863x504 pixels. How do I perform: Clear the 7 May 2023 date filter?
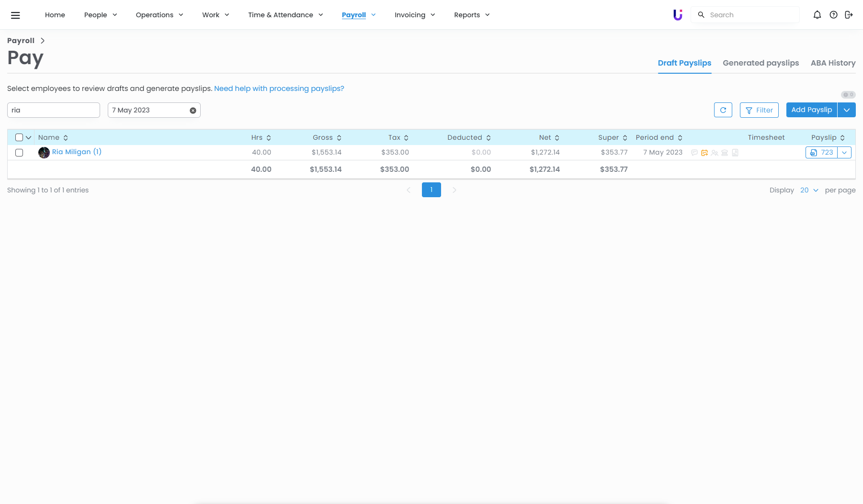click(193, 111)
